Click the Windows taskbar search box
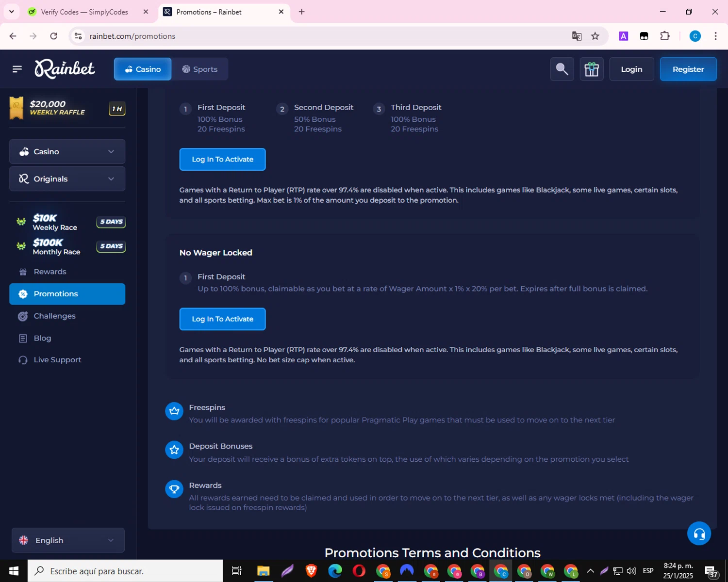 pyautogui.click(x=125, y=571)
